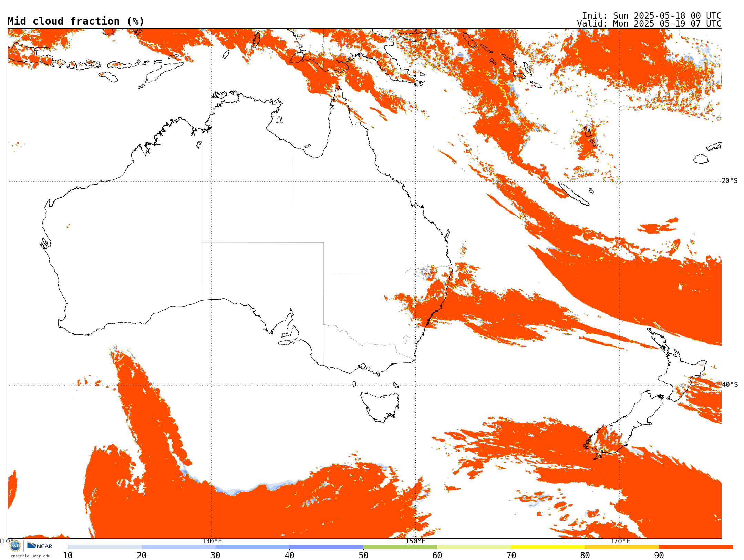Click the ensemble.ucar.edu text
The image size is (744, 560).
[31, 556]
